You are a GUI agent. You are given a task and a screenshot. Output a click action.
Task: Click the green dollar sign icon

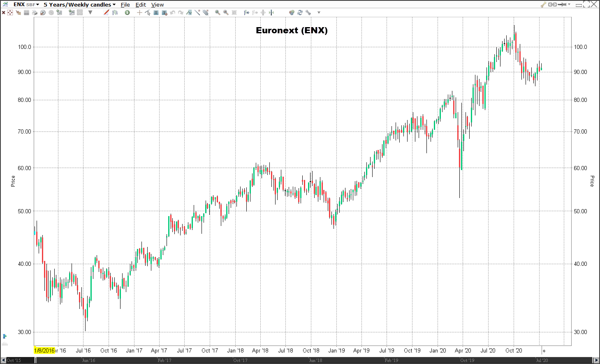click(127, 13)
